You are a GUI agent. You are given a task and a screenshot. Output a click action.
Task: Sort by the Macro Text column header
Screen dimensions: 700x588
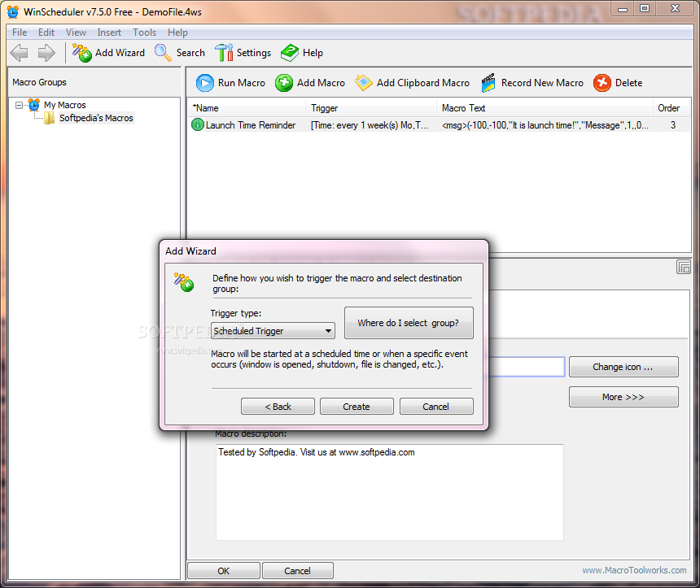545,108
